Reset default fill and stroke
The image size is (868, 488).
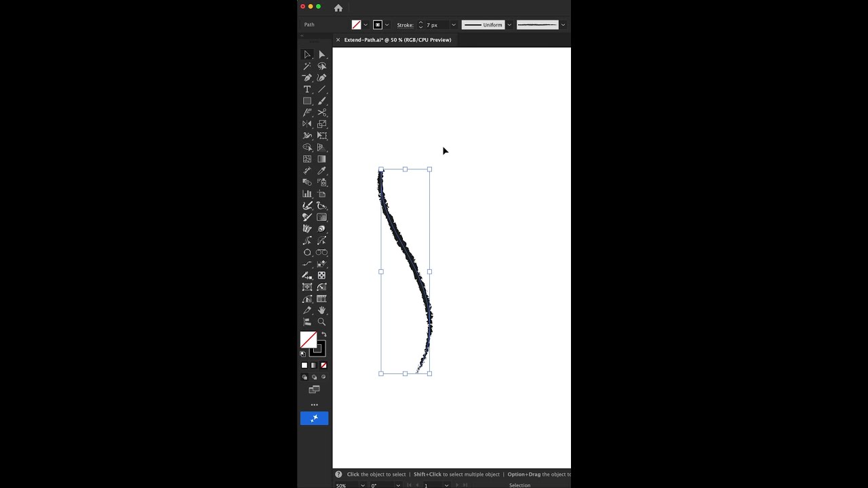(303, 354)
